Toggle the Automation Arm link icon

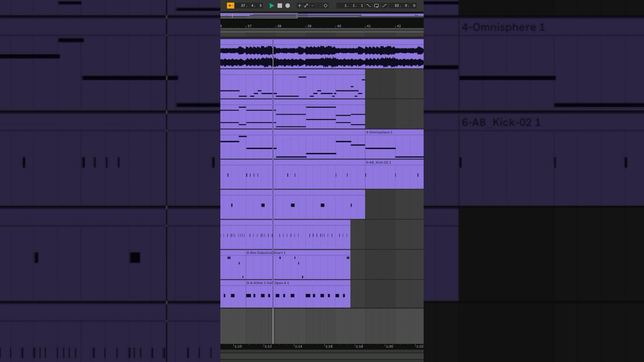point(306,6)
